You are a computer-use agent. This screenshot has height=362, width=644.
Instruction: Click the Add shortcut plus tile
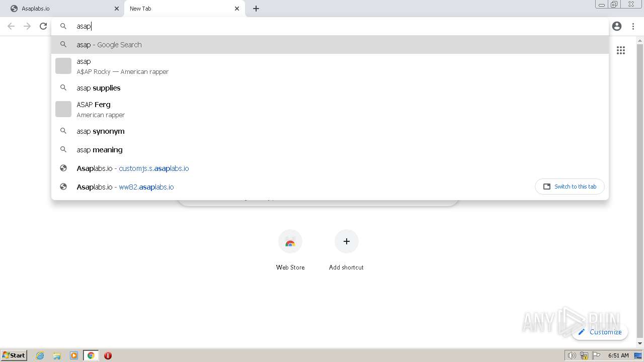tap(346, 250)
